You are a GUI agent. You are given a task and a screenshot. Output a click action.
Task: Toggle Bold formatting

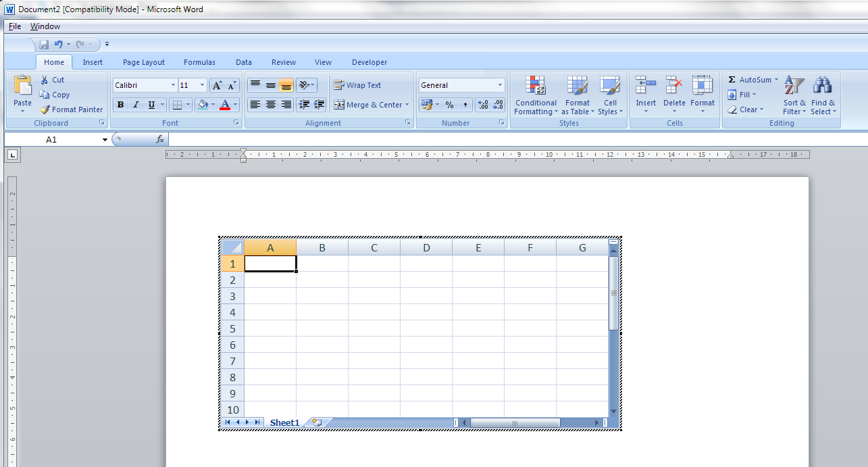(120, 105)
